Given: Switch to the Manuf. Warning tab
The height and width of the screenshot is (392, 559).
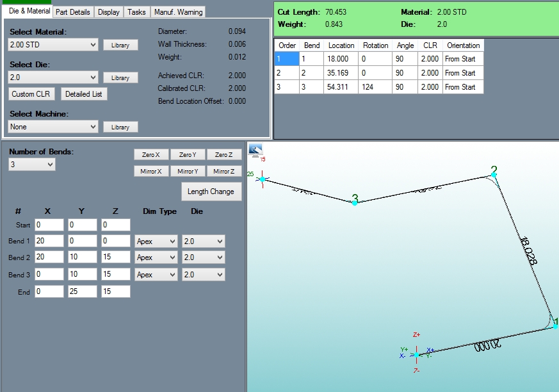Looking at the screenshot, I should [178, 12].
